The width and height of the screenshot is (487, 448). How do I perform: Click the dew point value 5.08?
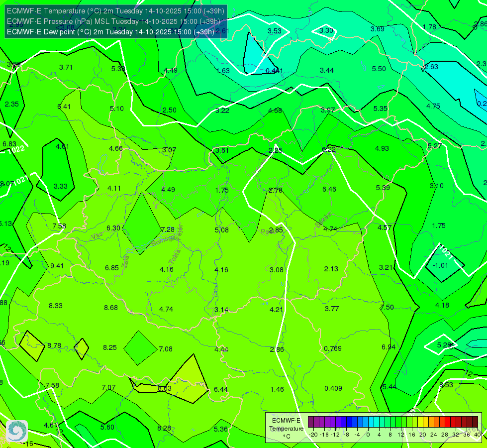point(222,230)
